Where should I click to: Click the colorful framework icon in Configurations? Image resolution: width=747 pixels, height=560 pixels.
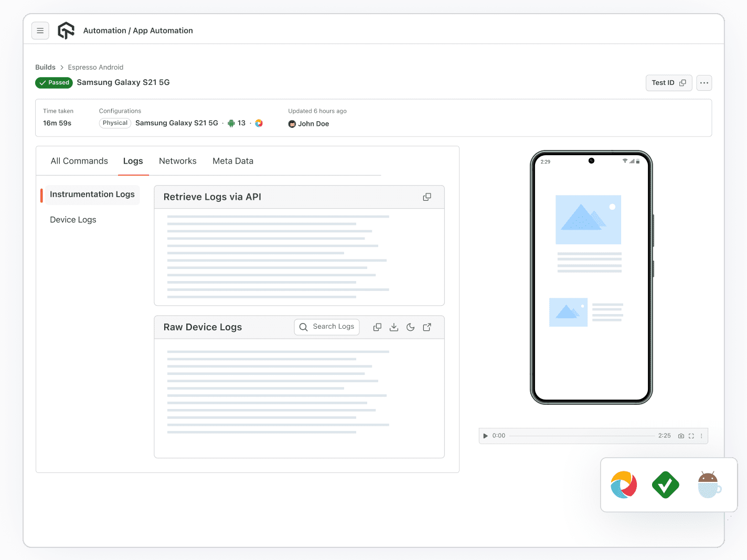259,123
